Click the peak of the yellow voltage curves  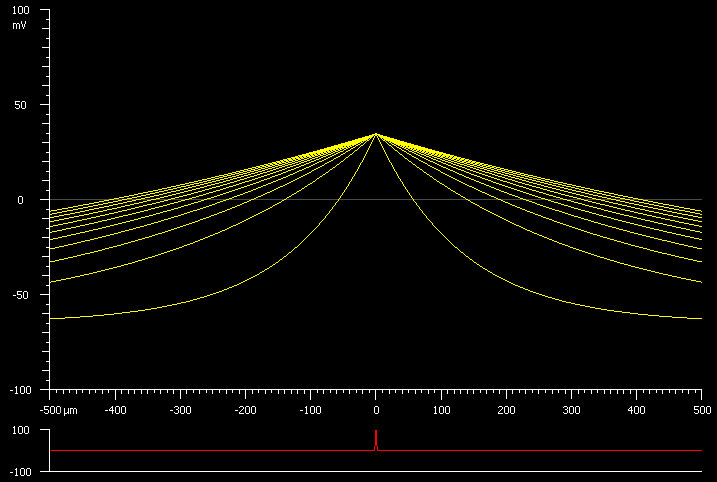376,134
